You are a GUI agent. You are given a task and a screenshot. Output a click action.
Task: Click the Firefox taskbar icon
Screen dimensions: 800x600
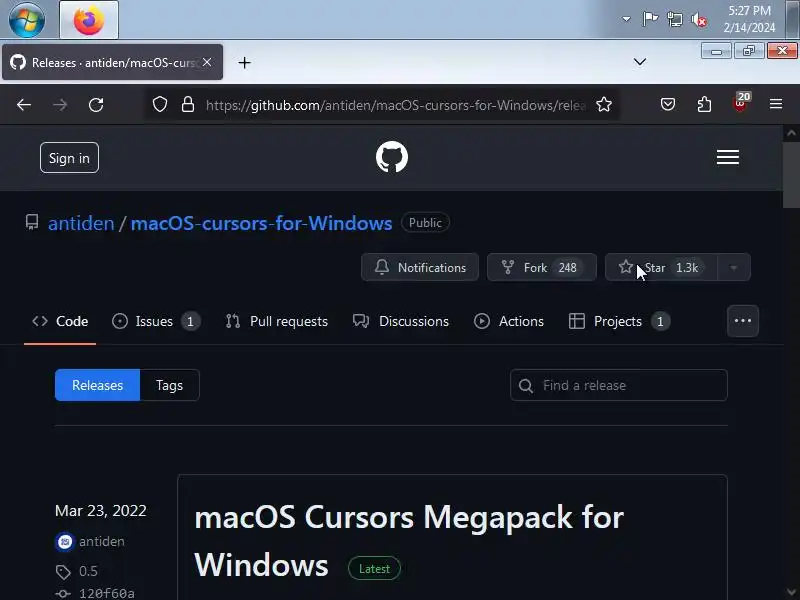(89, 20)
